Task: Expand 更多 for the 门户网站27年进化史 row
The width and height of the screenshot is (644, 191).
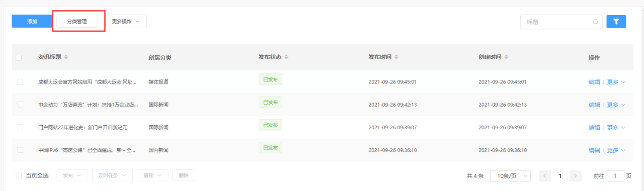Action: click(616, 128)
